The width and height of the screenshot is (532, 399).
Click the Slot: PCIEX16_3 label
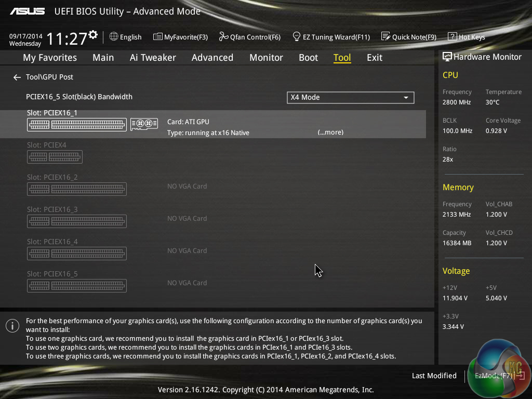click(x=52, y=209)
